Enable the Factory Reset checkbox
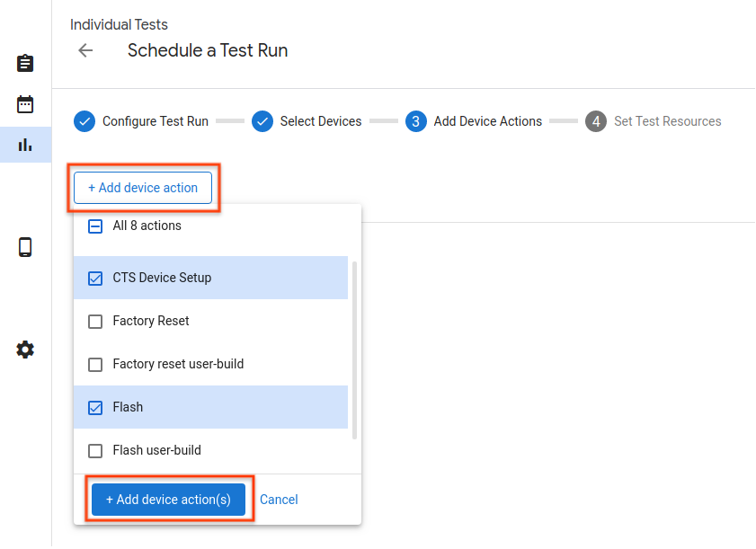756x549 pixels. click(95, 321)
